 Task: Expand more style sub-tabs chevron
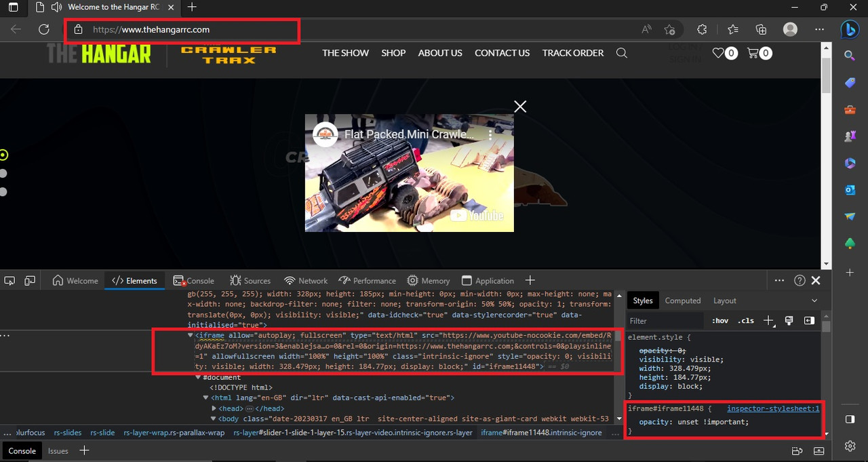click(814, 301)
